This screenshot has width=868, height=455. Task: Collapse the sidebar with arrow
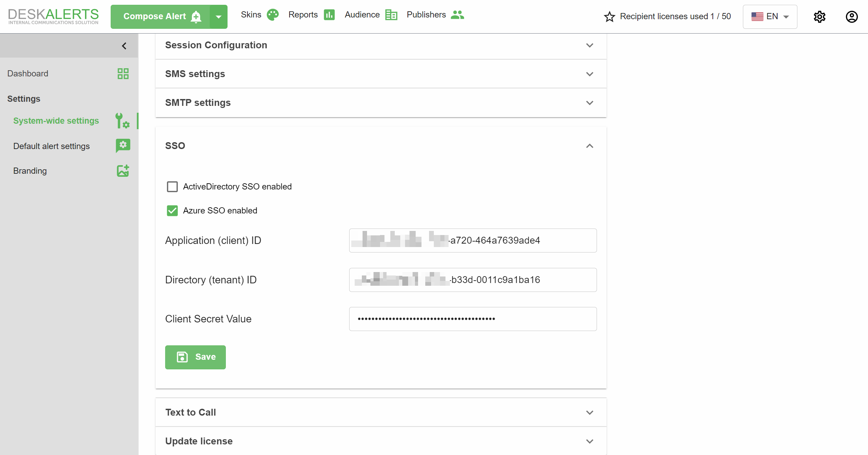124,46
